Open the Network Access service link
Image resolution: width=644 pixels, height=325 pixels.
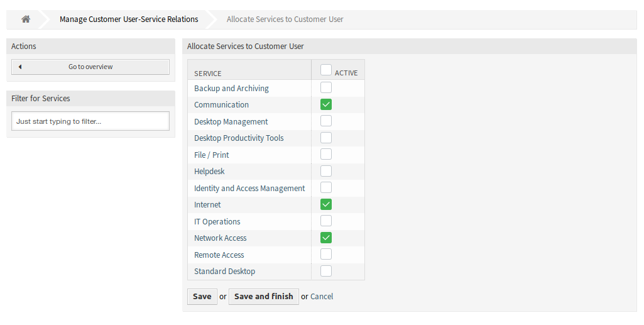coord(220,238)
